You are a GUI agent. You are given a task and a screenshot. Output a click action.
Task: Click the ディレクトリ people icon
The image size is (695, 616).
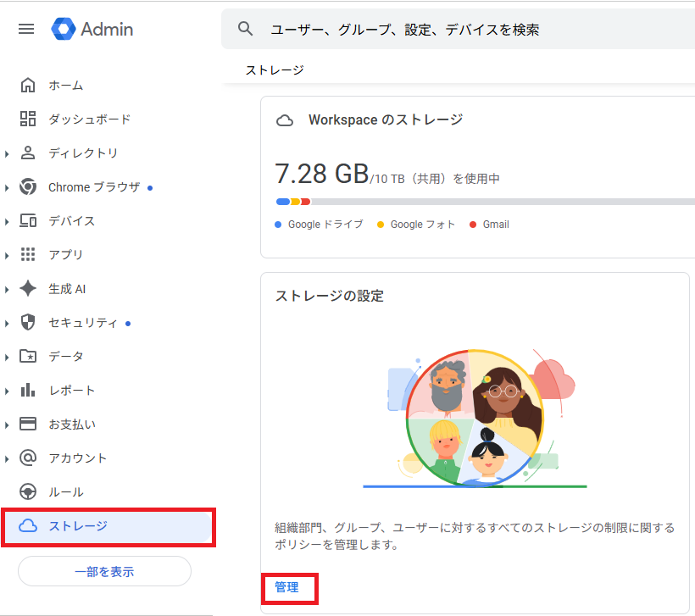(x=29, y=153)
